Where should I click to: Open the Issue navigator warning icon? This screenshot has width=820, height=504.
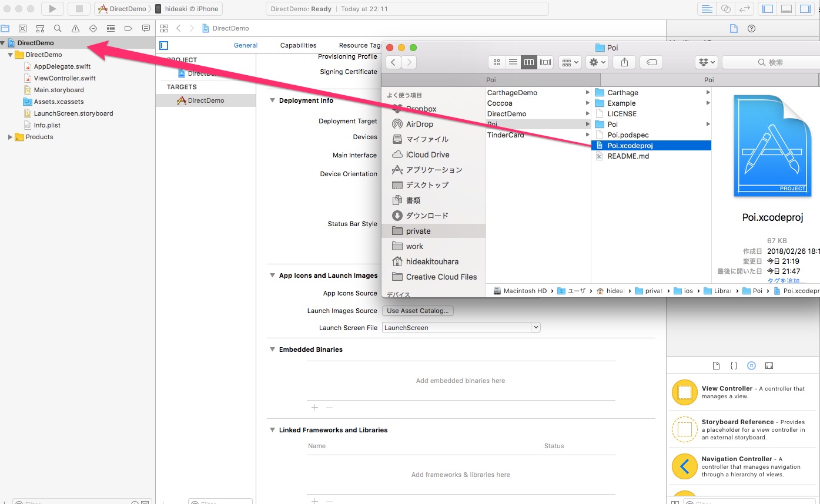75,28
